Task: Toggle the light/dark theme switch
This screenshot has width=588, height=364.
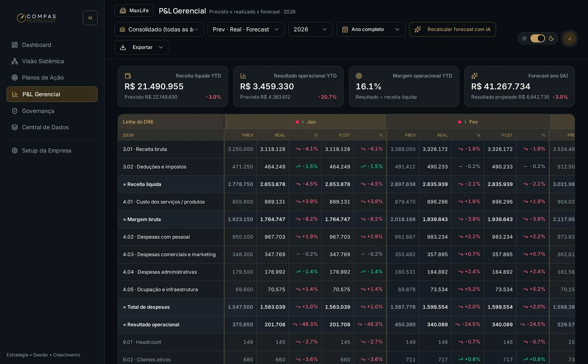Action: pos(537,38)
